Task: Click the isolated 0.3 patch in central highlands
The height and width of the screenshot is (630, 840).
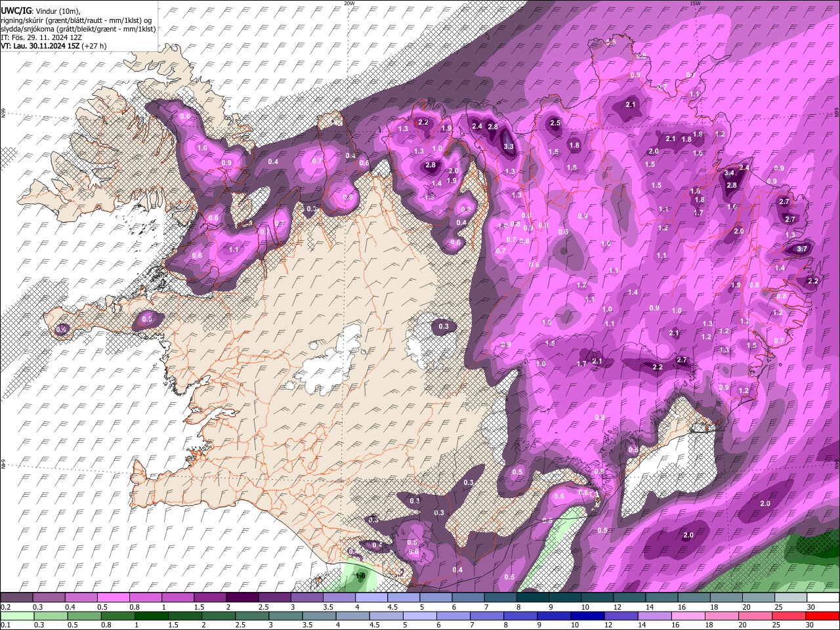Action: pos(444,326)
